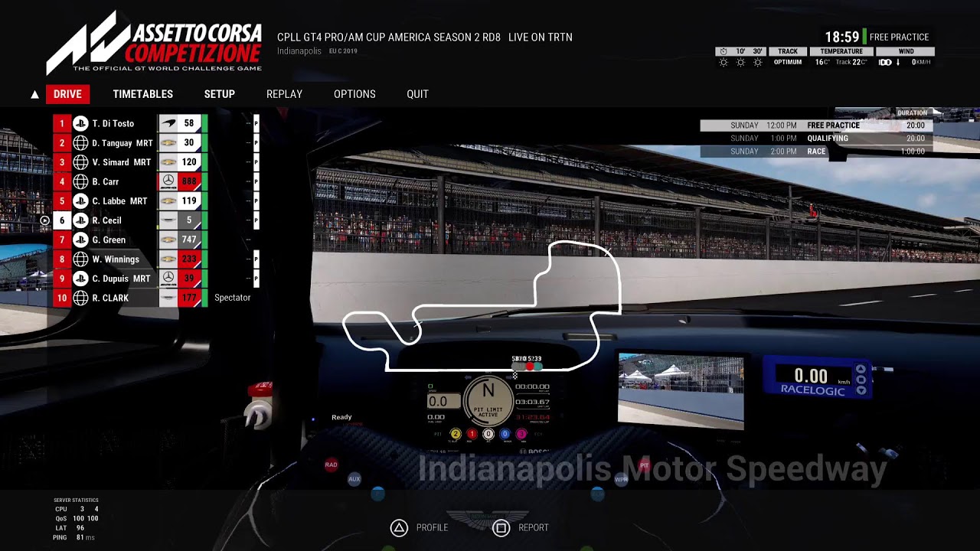Select the DRIVE menu tab
This screenshot has width=980, height=551.
tap(67, 94)
